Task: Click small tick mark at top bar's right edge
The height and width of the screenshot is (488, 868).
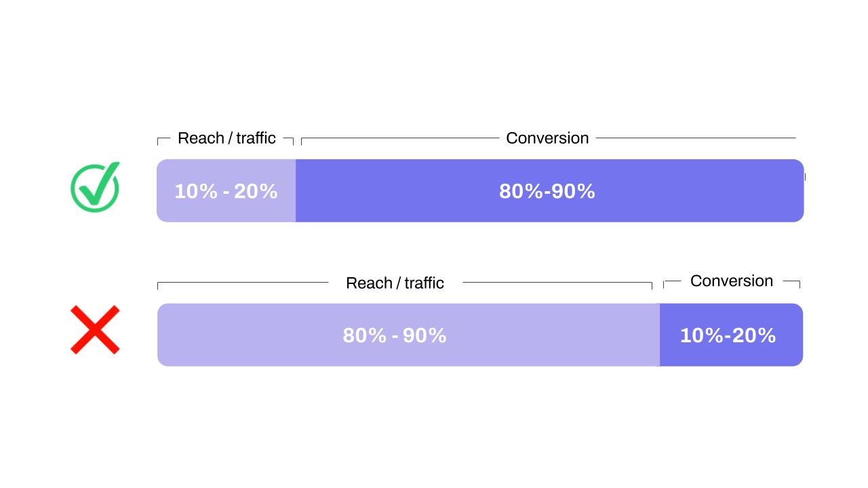Action: [805, 177]
